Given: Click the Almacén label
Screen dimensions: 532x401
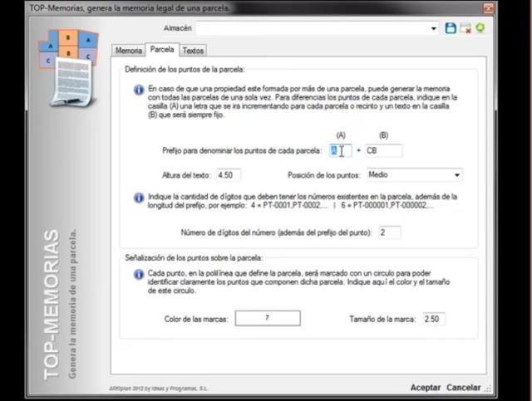Looking at the screenshot, I should [177, 28].
